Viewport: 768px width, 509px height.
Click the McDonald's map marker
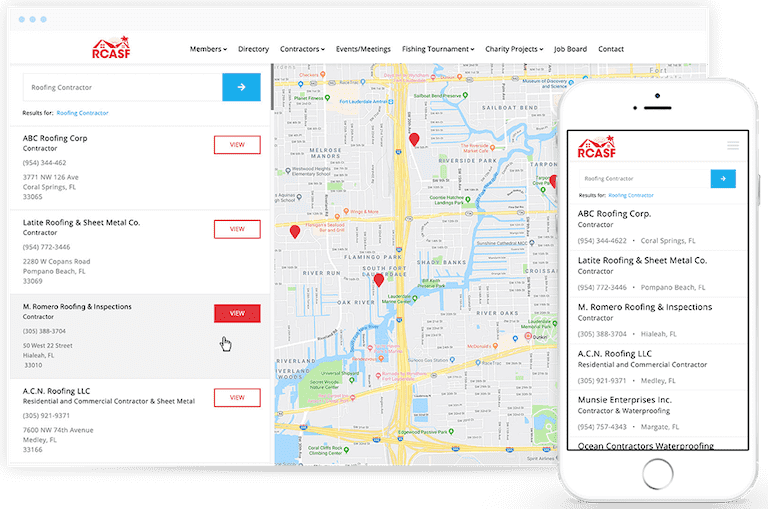coord(495,345)
